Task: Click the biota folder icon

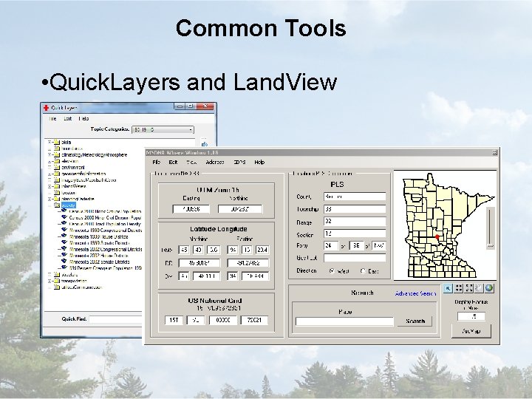Action: pyautogui.click(x=57, y=142)
